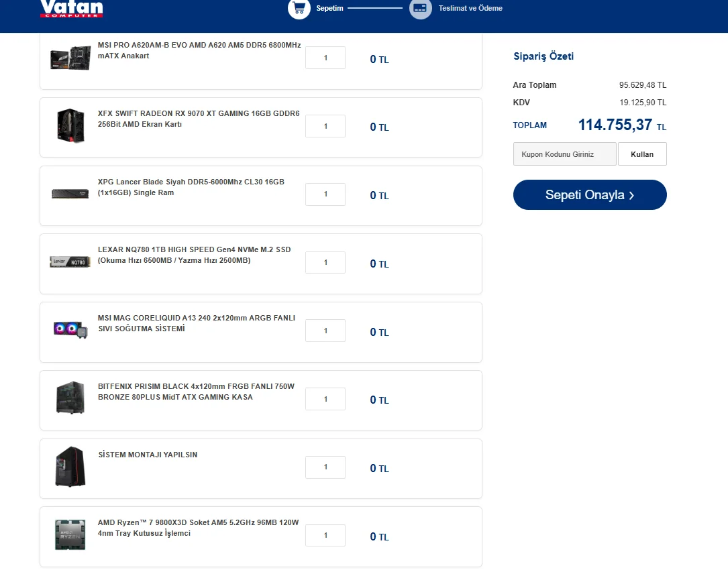The image size is (728, 578).
Task: Click quantity box for AMD Ryzen 7 9800X3D
Action: pyautogui.click(x=325, y=535)
